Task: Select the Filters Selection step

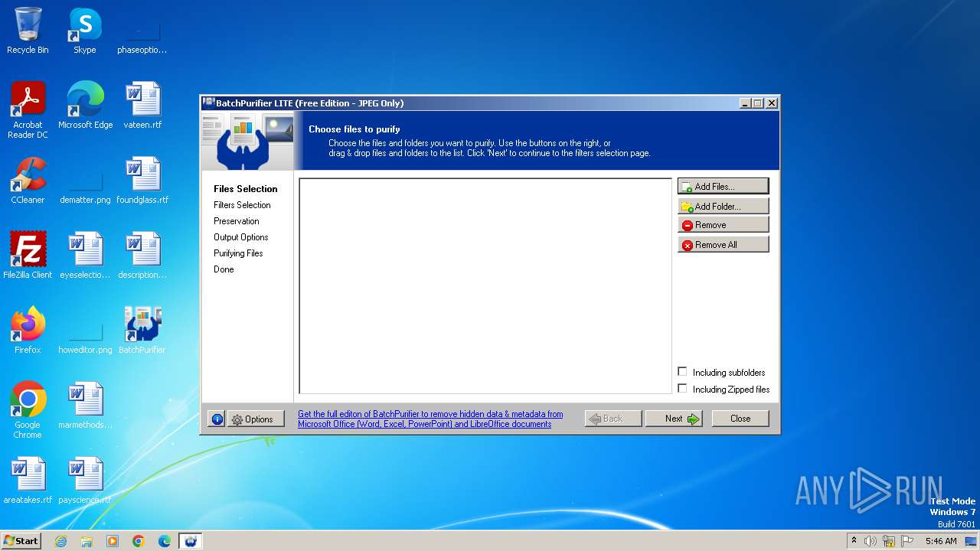Action: pos(242,205)
